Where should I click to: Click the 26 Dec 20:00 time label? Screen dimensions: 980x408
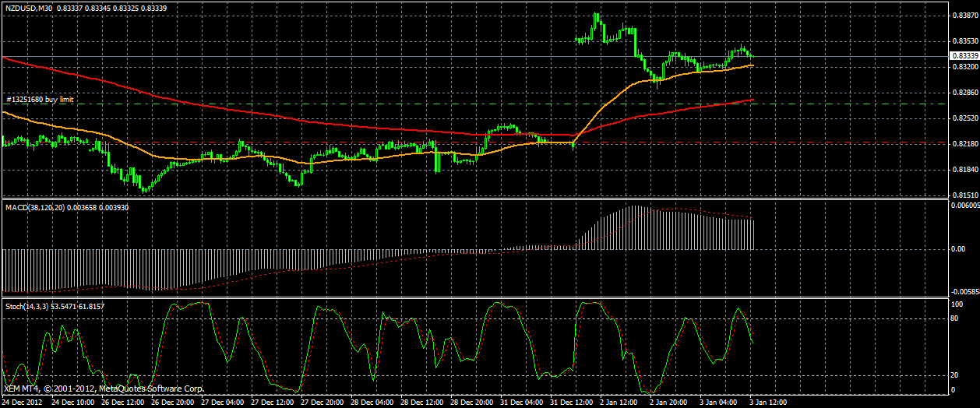(173, 403)
